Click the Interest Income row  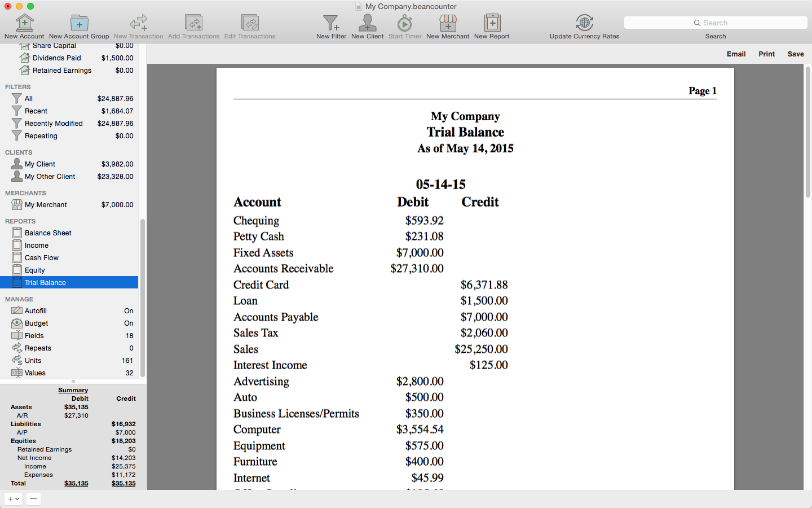[x=370, y=365]
